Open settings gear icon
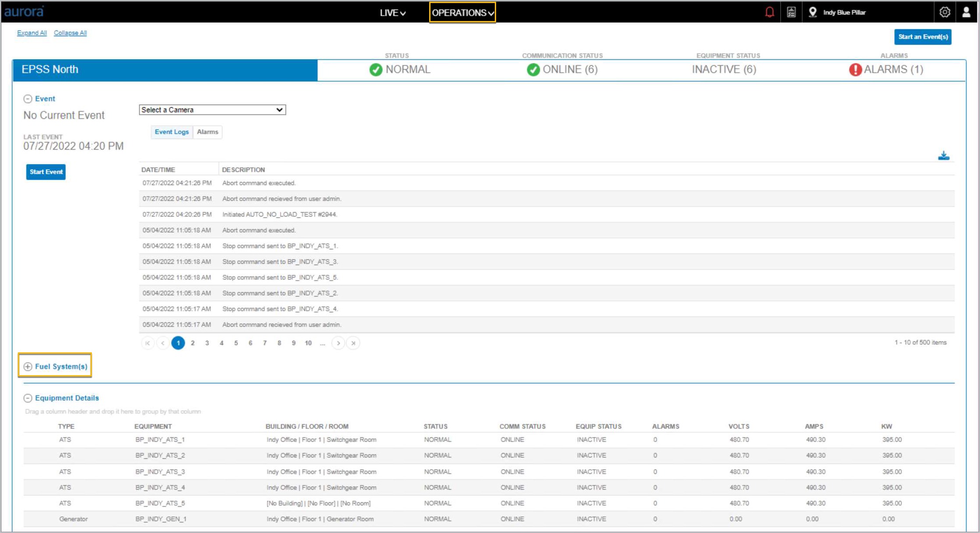Viewport: 980px width, 533px height. 945,12
